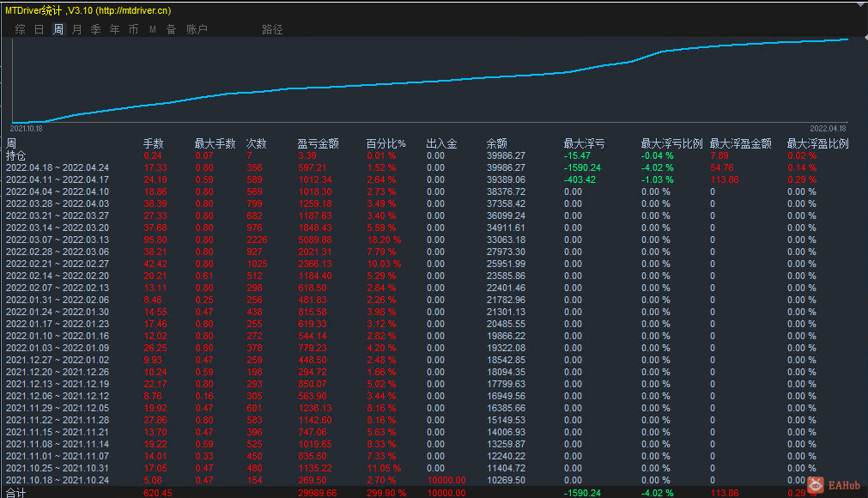Select week row 2021.11.01 ~ 2021.11.07
Screen dimensions: 868x498
click(58, 457)
